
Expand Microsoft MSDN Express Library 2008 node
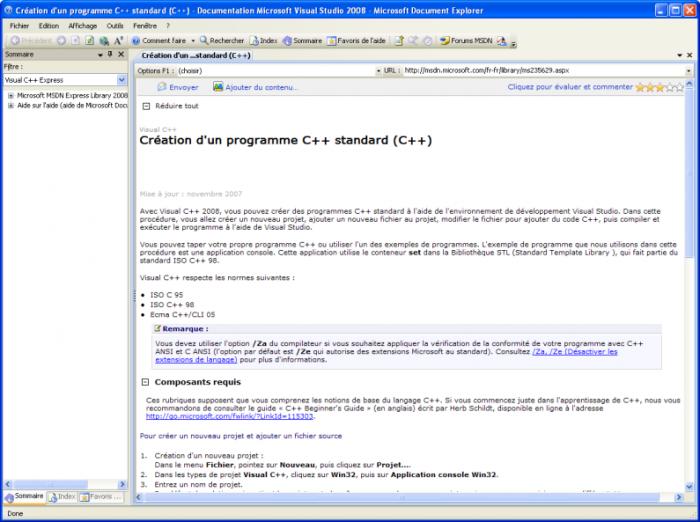click(x=11, y=96)
